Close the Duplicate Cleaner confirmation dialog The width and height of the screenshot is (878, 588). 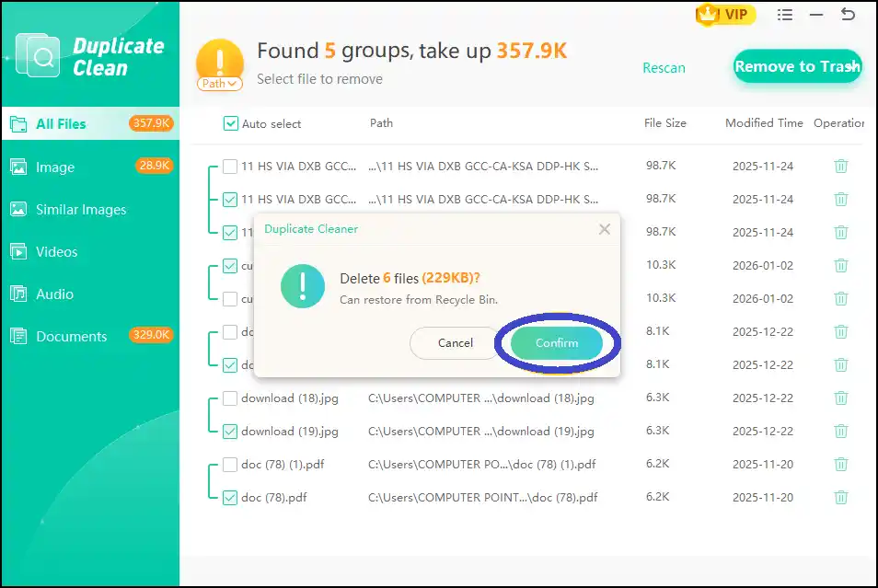605,229
